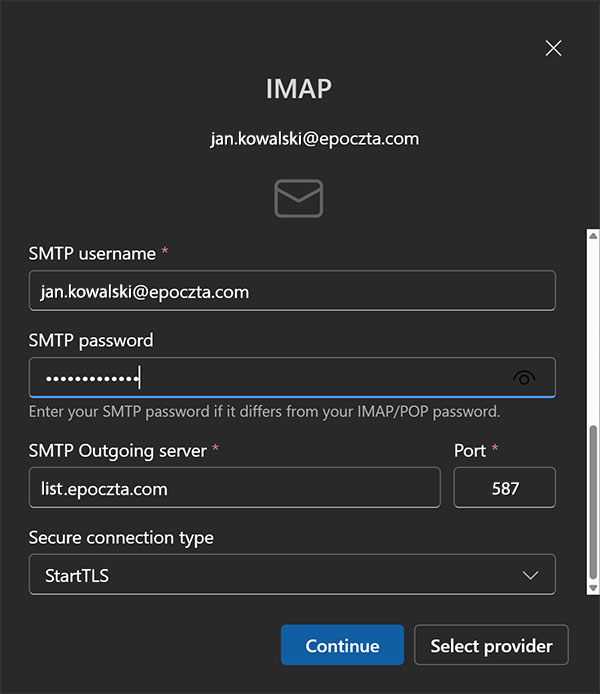The image size is (600, 694).
Task: Select the Port field showing 587
Action: [504, 488]
